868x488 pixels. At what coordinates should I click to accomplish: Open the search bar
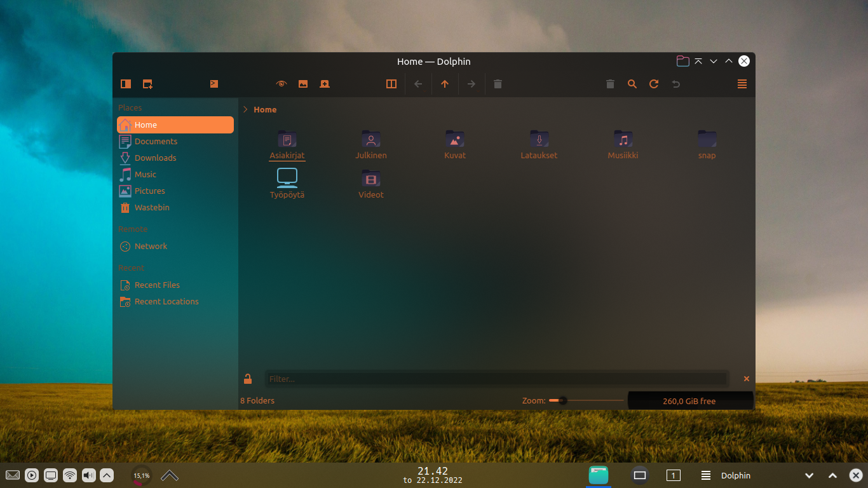coord(632,83)
